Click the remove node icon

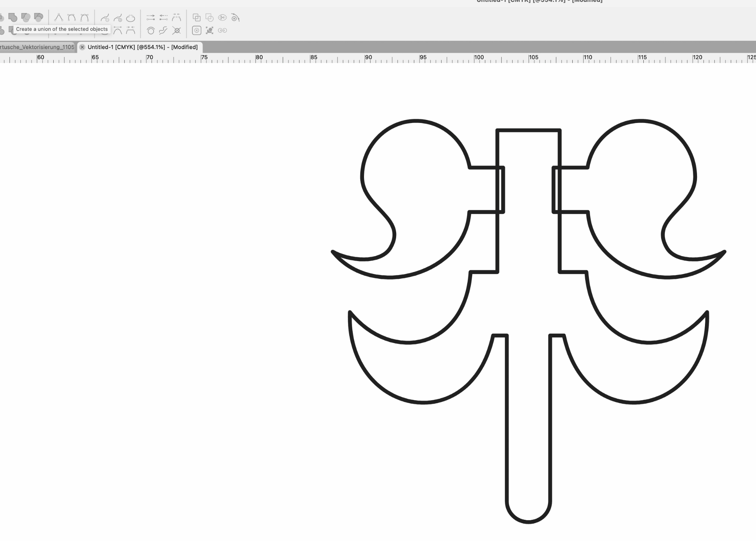[x=105, y=18]
